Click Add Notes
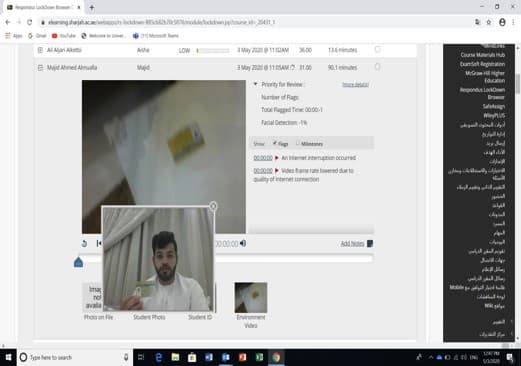The height and width of the screenshot is (366, 521). pos(352,244)
